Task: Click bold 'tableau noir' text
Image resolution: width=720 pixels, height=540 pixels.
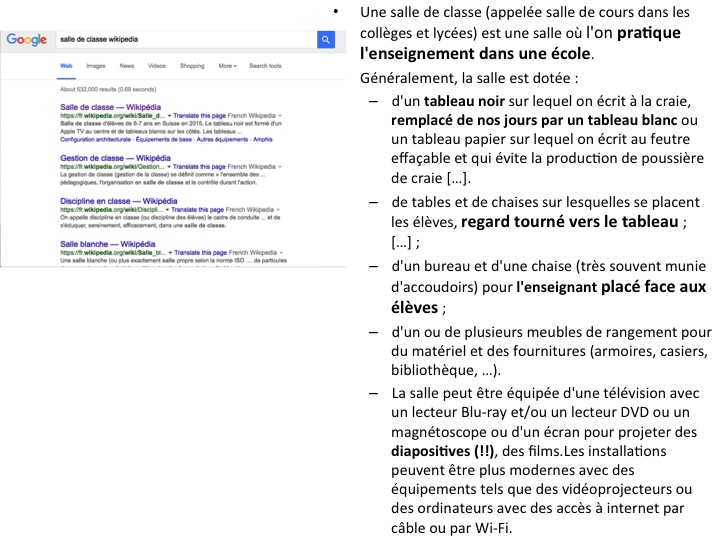Action: (x=464, y=101)
